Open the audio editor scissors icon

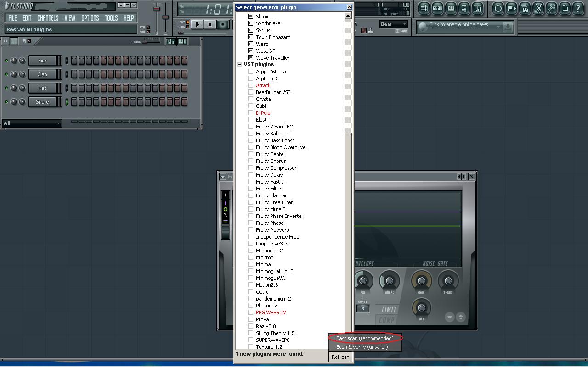[538, 8]
